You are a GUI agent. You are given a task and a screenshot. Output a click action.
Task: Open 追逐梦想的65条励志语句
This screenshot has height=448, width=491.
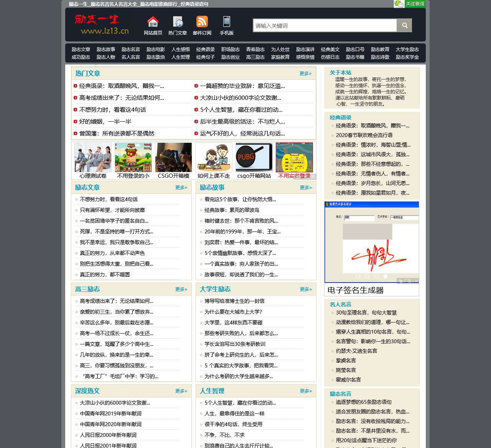(364, 402)
